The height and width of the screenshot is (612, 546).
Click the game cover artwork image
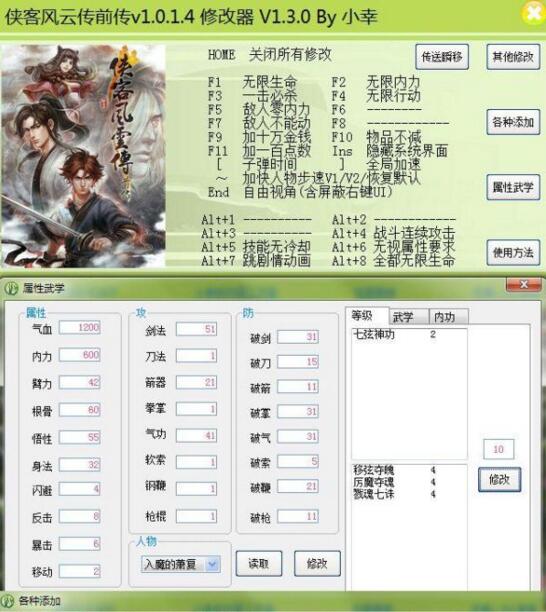point(83,155)
